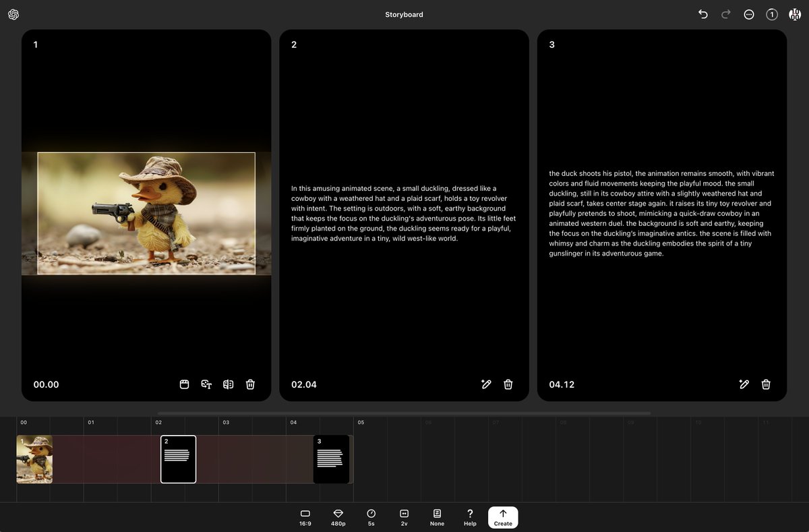This screenshot has width=809, height=532.
Task: Open the Help menu
Action: tap(470, 517)
